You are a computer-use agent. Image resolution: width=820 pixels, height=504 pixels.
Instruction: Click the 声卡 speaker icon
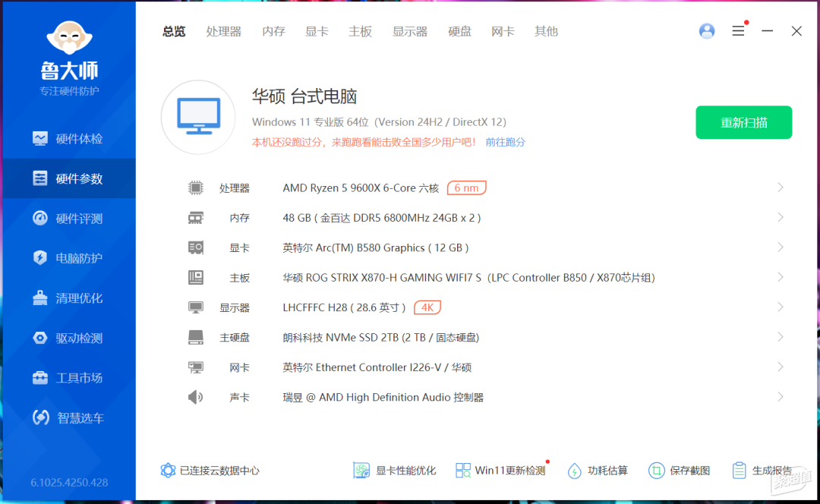point(196,397)
